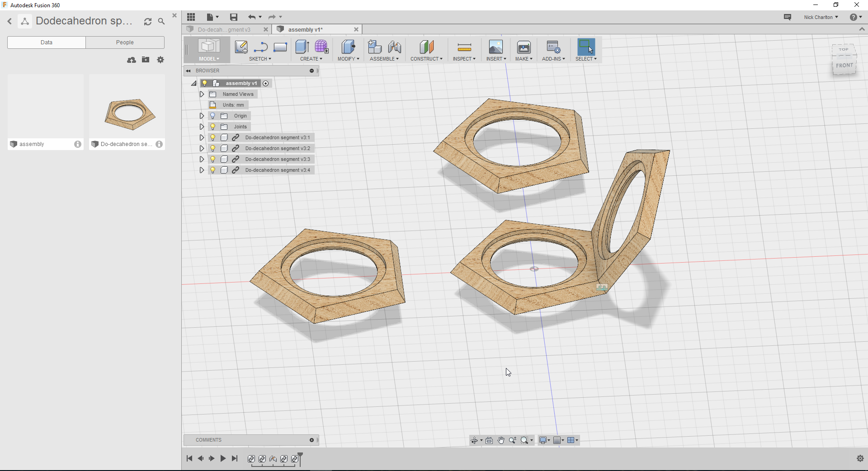Play the design timeline
This screenshot has height=471, width=868.
coord(223,458)
